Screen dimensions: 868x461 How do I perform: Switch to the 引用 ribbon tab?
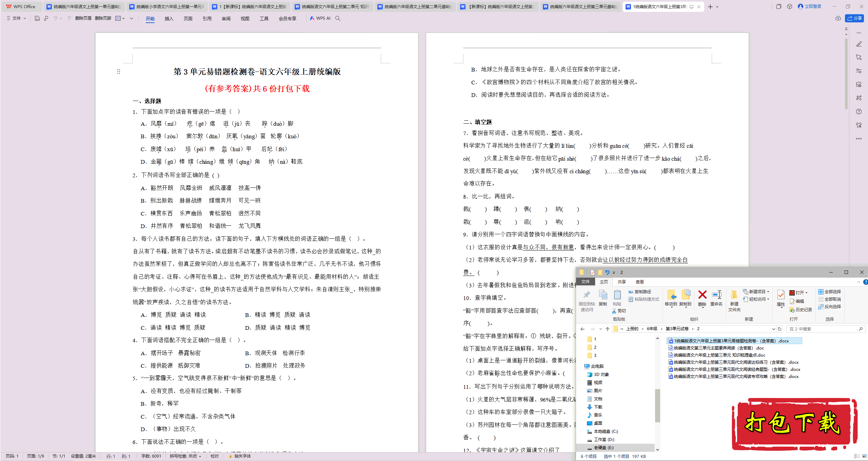pos(207,19)
